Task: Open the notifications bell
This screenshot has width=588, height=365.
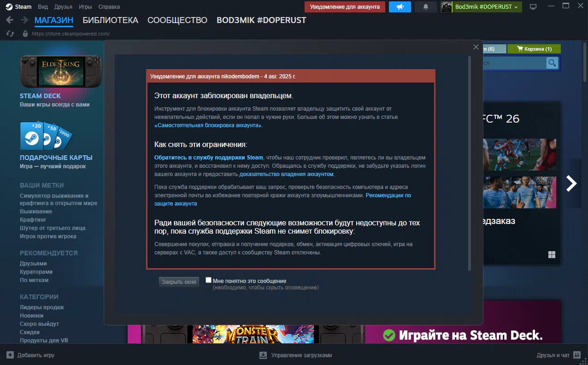Action: click(x=426, y=7)
